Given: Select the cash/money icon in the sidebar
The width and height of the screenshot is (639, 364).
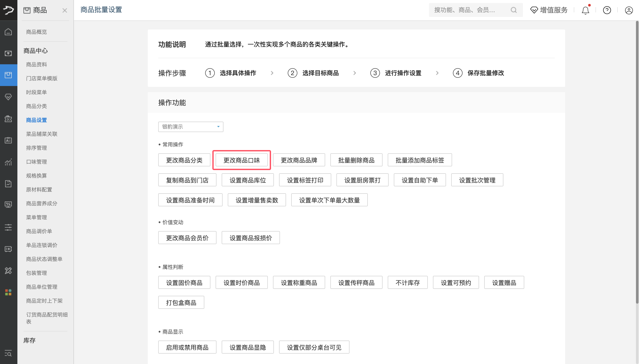Looking at the screenshot, I should 8,53.
